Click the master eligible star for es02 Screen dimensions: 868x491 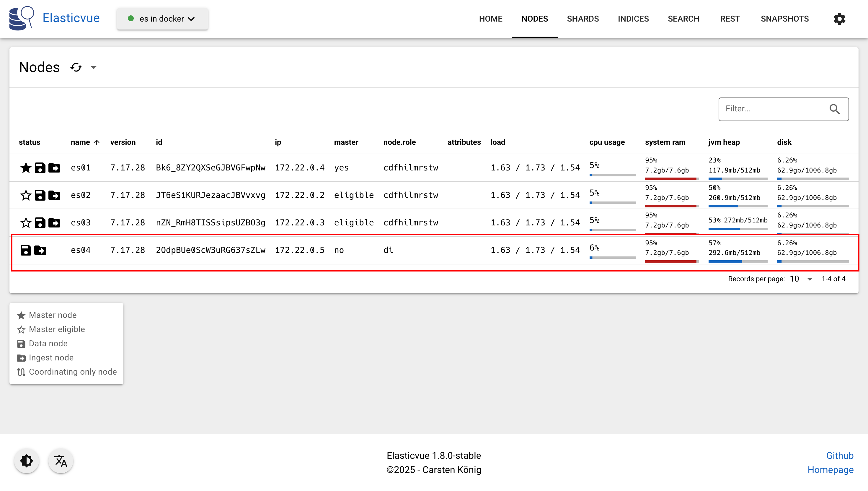tap(26, 195)
